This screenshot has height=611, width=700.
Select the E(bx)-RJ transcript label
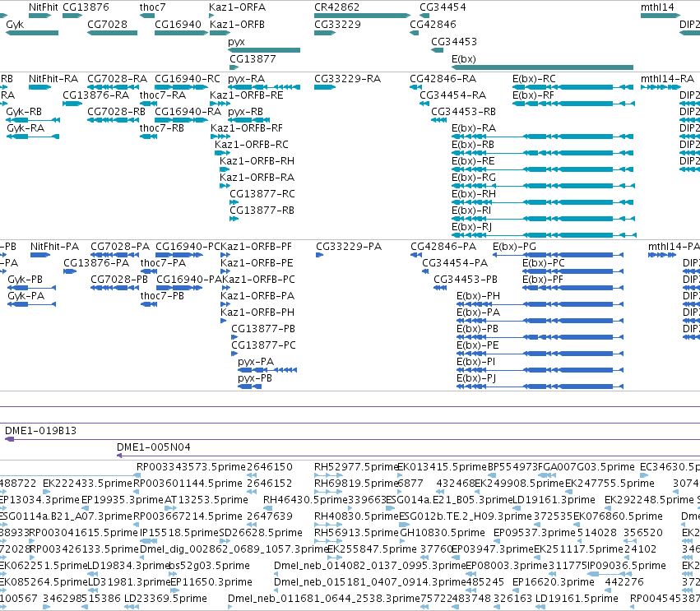[472, 227]
